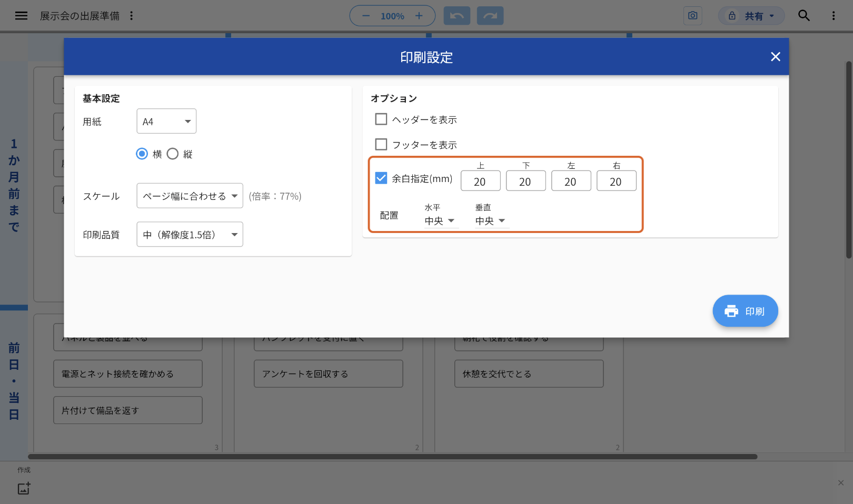Open search with the magnifier icon
The height and width of the screenshot is (504, 853).
[804, 16]
